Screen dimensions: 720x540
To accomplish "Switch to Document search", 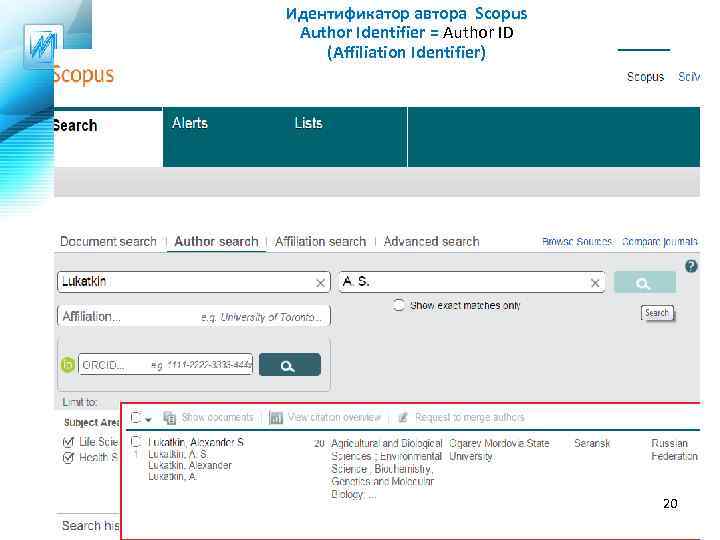I will [108, 242].
